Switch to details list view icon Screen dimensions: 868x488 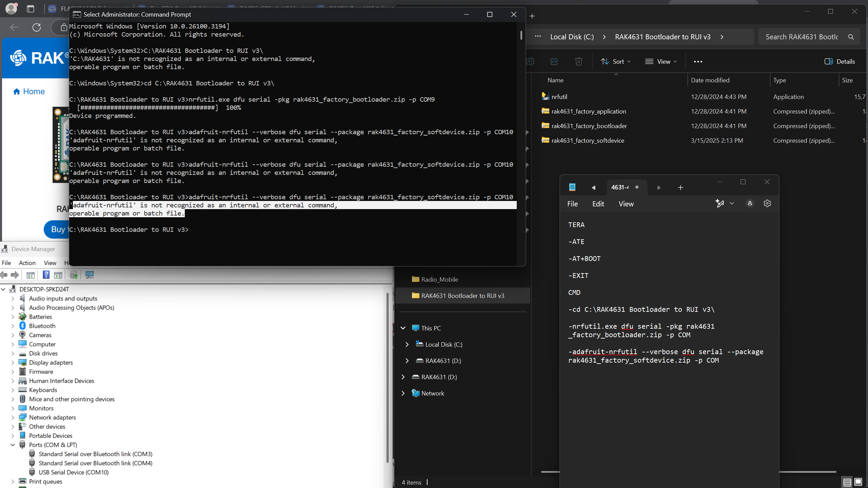[847, 482]
